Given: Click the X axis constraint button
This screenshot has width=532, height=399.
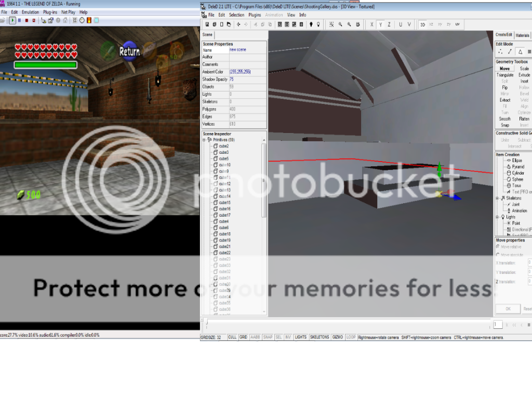Looking at the screenshot, I should pos(371,24).
